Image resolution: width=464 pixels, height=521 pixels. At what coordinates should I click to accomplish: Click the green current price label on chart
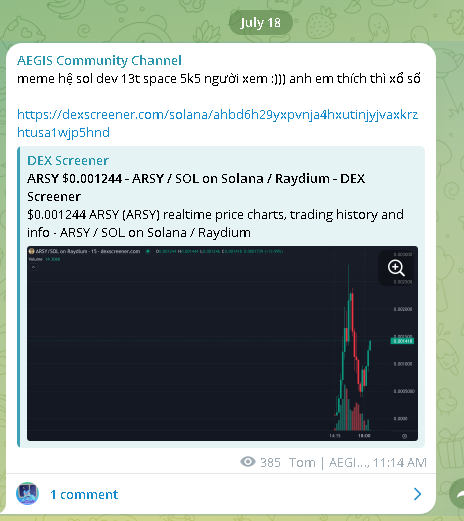(x=402, y=341)
